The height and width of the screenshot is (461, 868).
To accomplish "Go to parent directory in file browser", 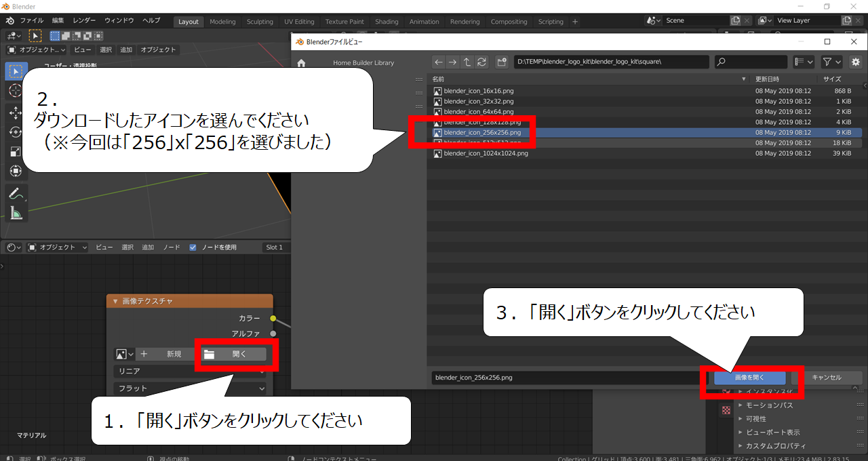I will coord(467,62).
